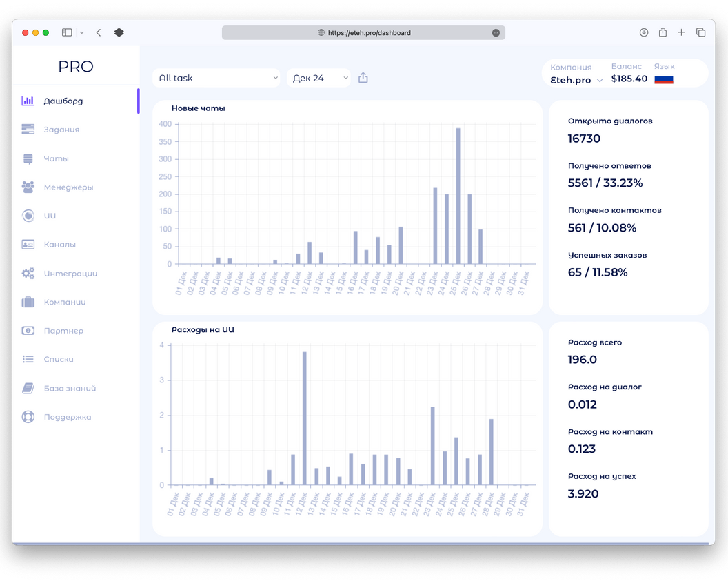
Task: Switch language using the Russian flag
Action: (x=663, y=80)
